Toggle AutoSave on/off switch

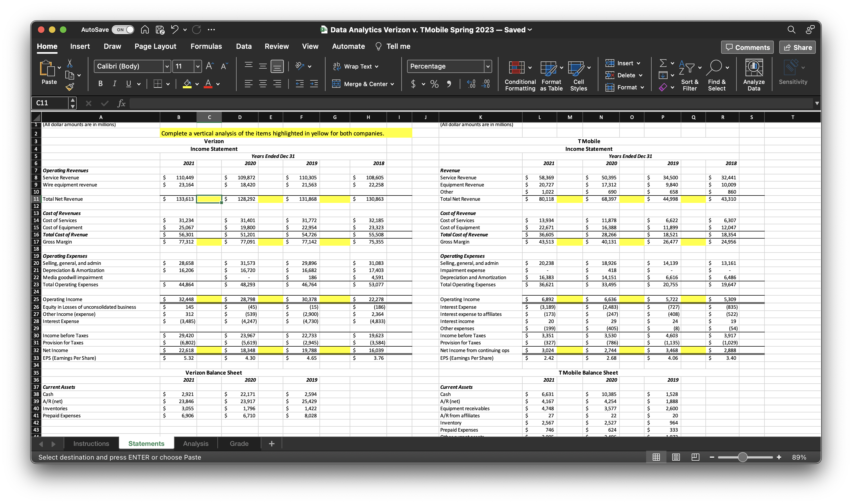(120, 29)
